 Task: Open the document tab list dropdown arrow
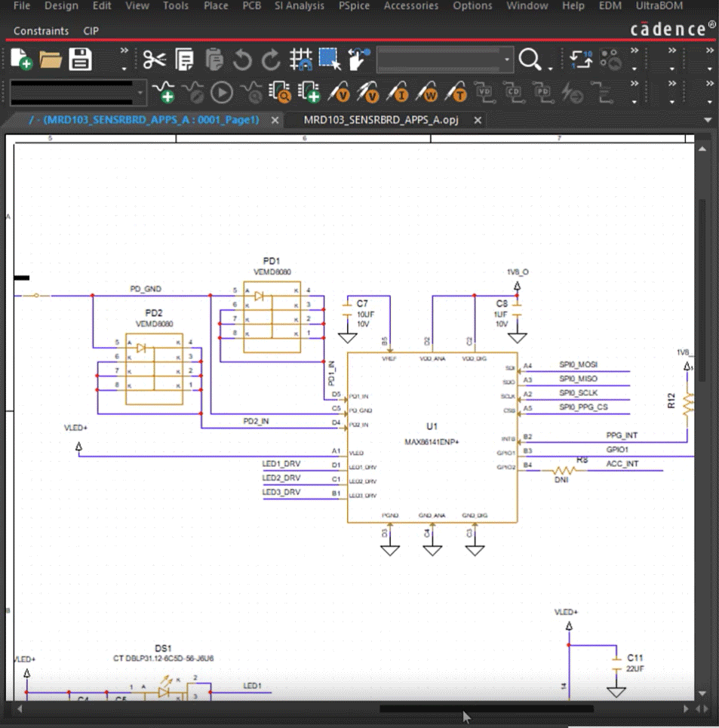click(x=708, y=120)
